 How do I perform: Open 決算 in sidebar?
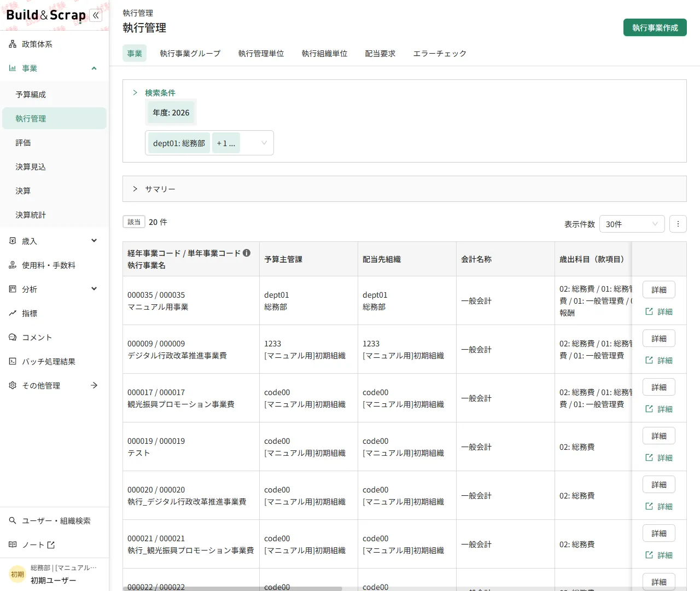click(54, 191)
